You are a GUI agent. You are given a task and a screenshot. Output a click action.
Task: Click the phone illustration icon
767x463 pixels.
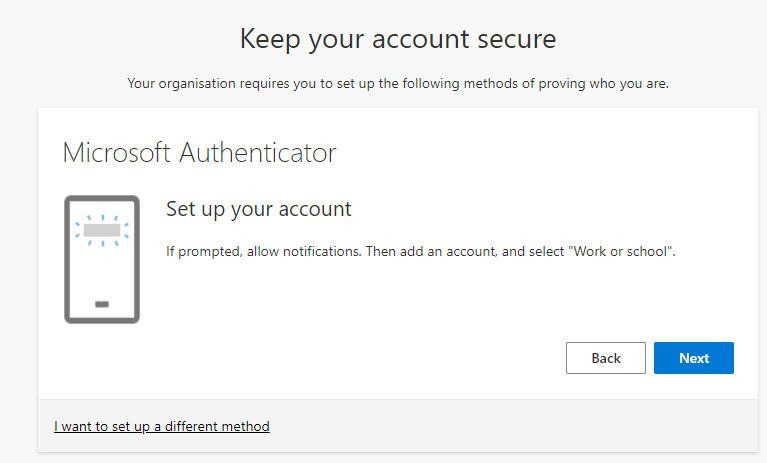(x=102, y=259)
